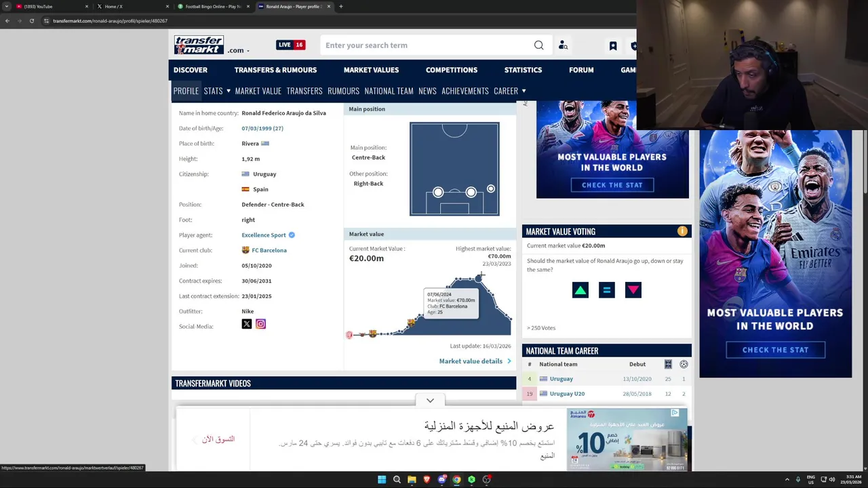Open COMPETITIONS menu
868x488 pixels.
click(452, 70)
